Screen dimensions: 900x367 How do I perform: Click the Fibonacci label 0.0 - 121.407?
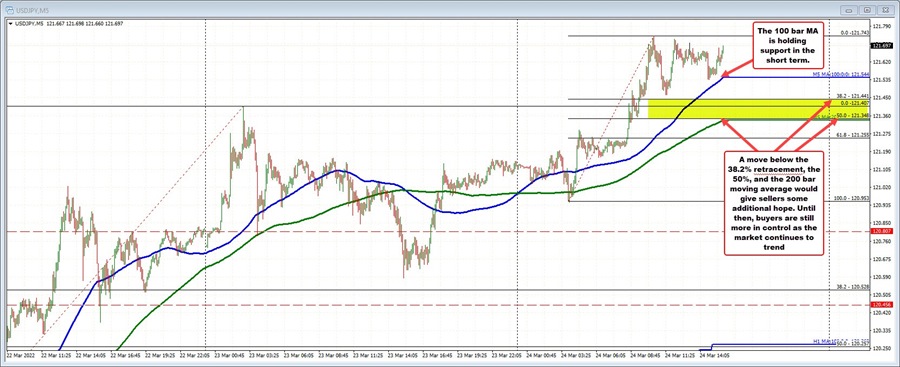tap(855, 103)
